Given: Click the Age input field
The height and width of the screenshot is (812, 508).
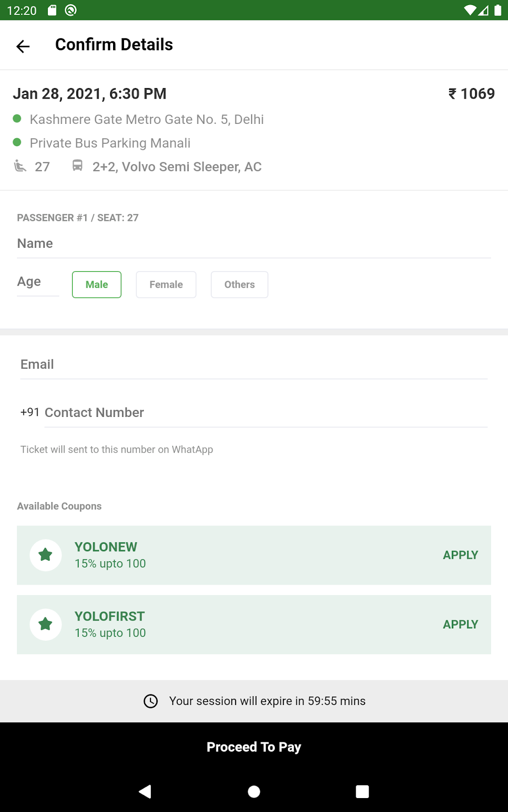Looking at the screenshot, I should [x=37, y=282].
